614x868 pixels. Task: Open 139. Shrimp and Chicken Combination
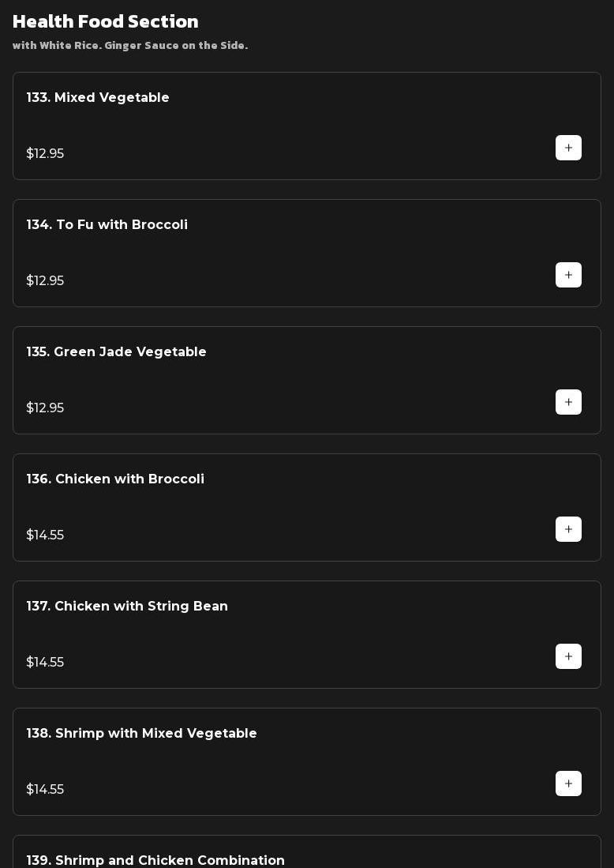tap(155, 860)
